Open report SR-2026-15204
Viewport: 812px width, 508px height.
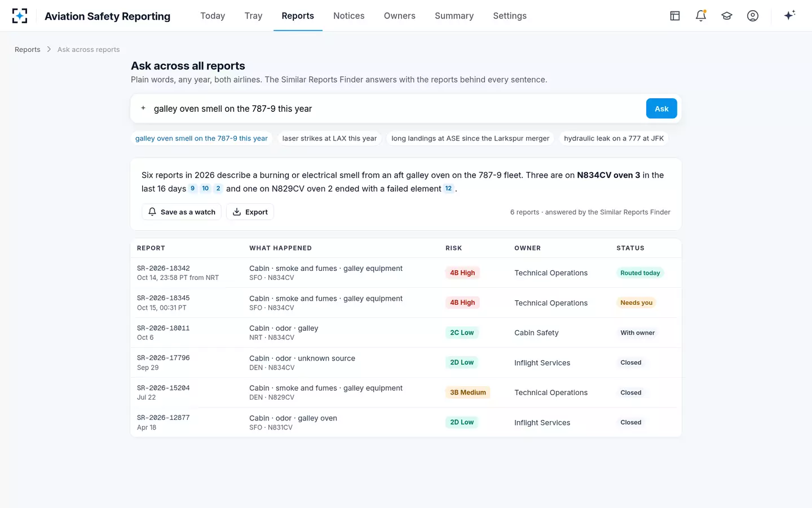pyautogui.click(x=406, y=392)
